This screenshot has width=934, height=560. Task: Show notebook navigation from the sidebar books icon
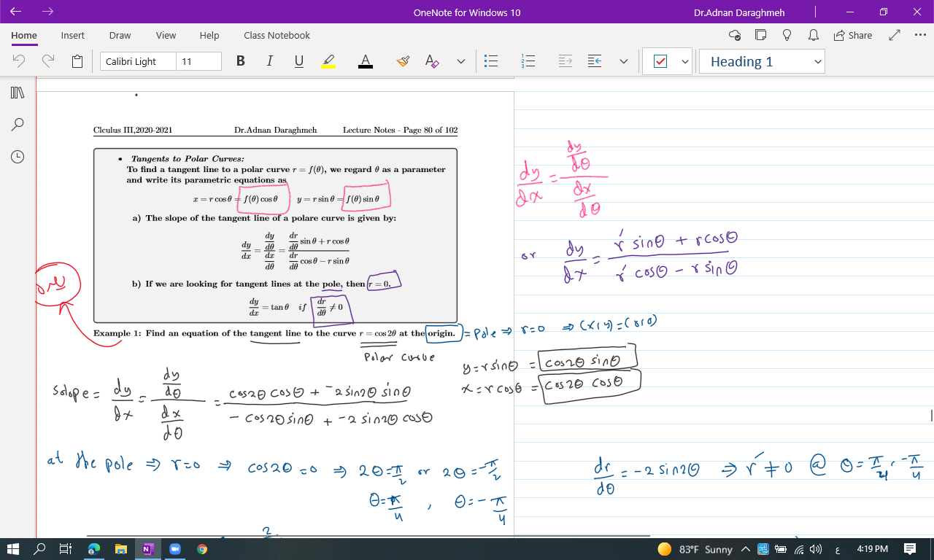[x=18, y=93]
